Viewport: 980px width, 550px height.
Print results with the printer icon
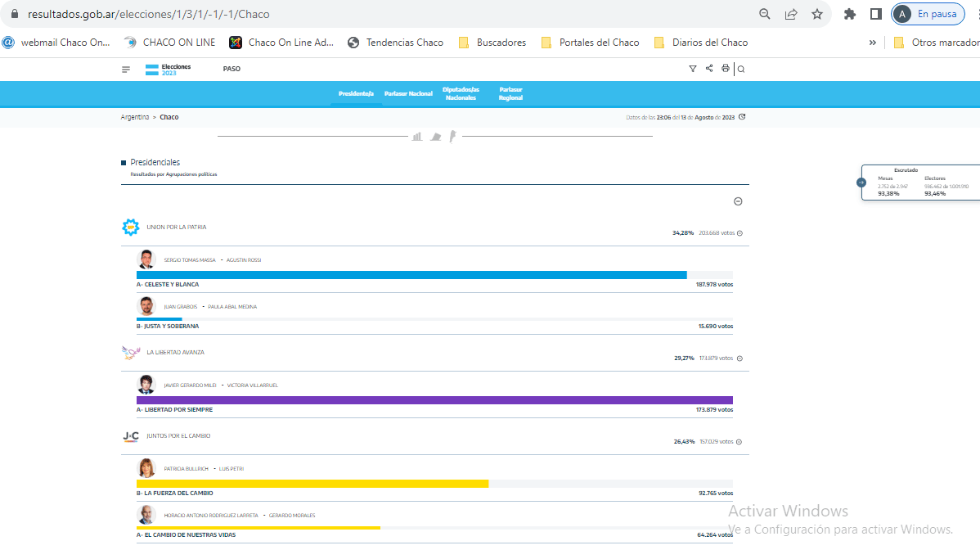[725, 68]
